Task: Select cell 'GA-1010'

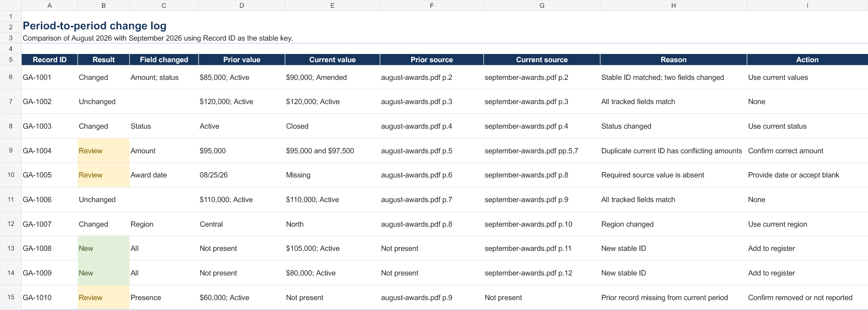Action: [50, 297]
